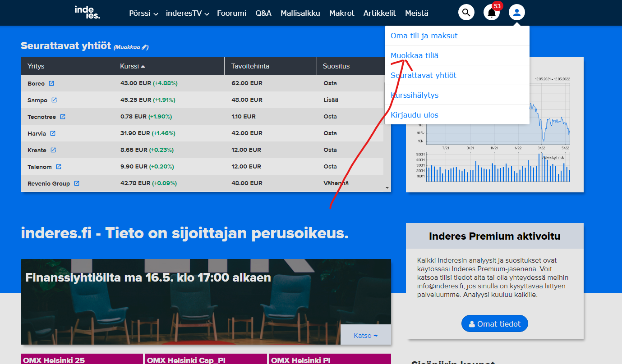Image resolution: width=622 pixels, height=364 pixels.
Task: Click Boreo price 43.00 EUR
Action: [x=135, y=83]
